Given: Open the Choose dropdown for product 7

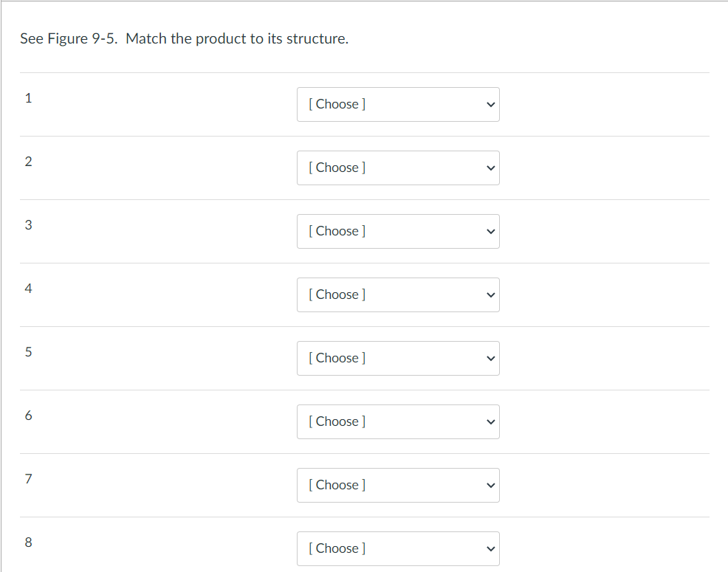Looking at the screenshot, I should 398,486.
